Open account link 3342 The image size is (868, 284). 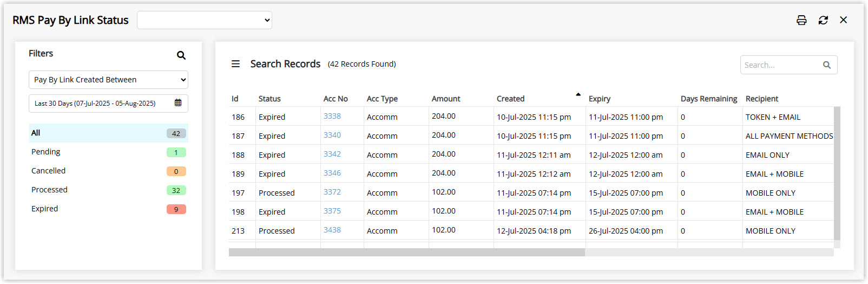pyautogui.click(x=332, y=154)
